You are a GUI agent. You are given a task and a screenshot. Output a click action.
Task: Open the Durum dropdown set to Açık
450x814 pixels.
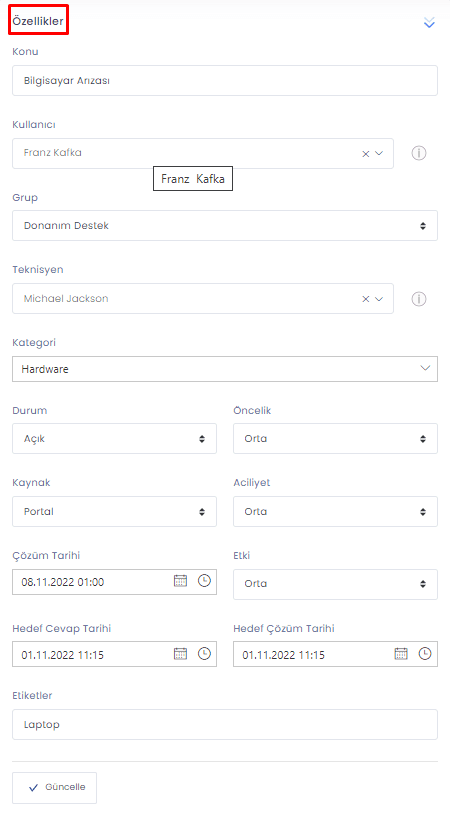click(114, 439)
